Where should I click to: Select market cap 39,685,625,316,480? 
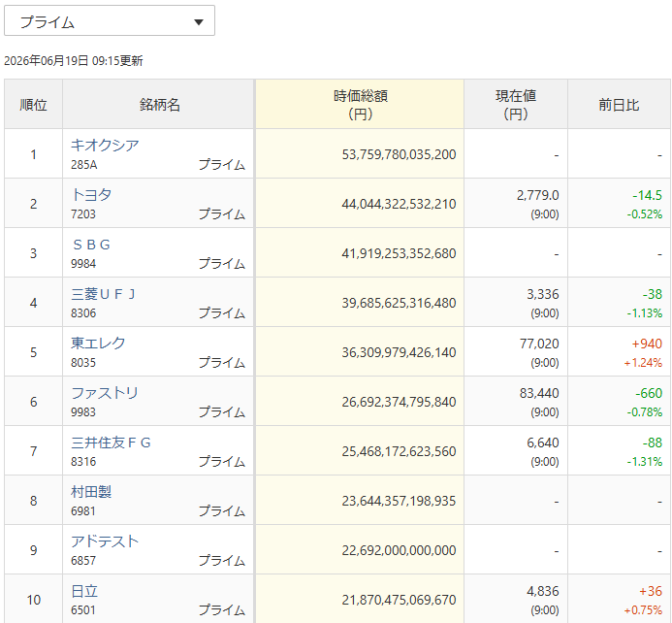399,303
